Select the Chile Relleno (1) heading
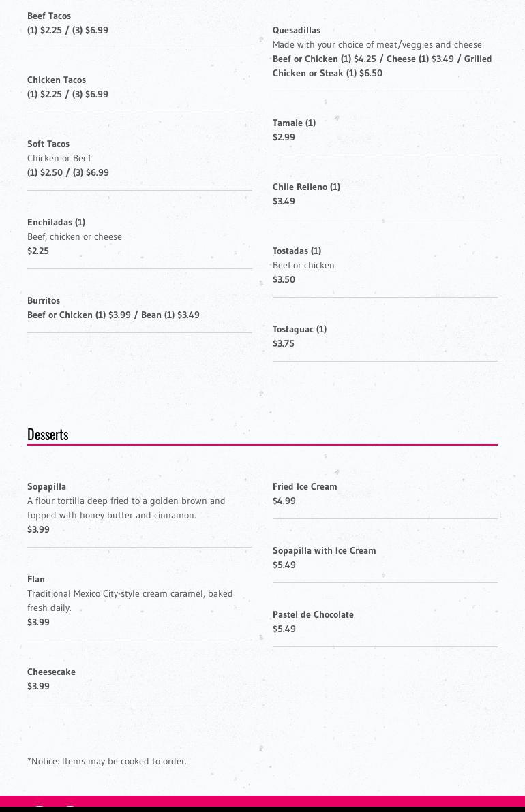The height and width of the screenshot is (812, 525). click(306, 187)
